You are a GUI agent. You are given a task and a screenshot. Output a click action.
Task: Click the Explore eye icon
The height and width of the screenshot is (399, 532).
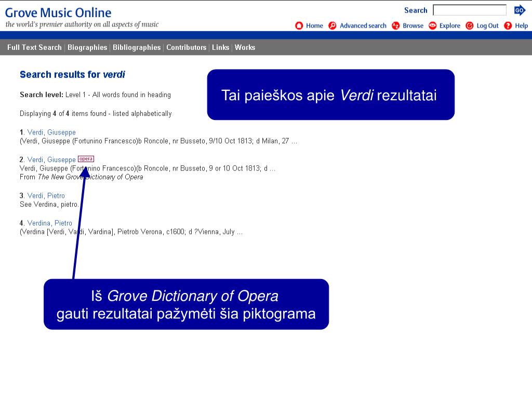coord(433,26)
